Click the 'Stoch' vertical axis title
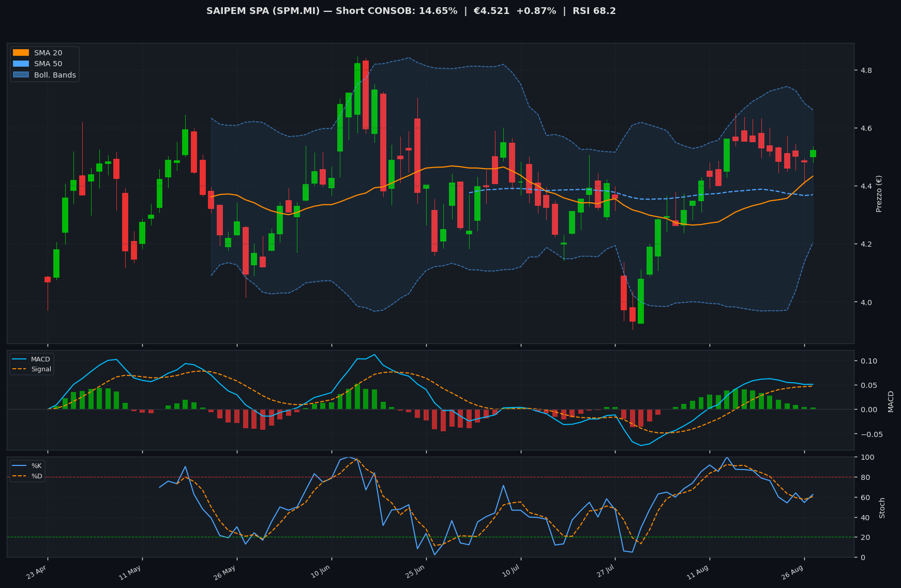 click(882, 508)
